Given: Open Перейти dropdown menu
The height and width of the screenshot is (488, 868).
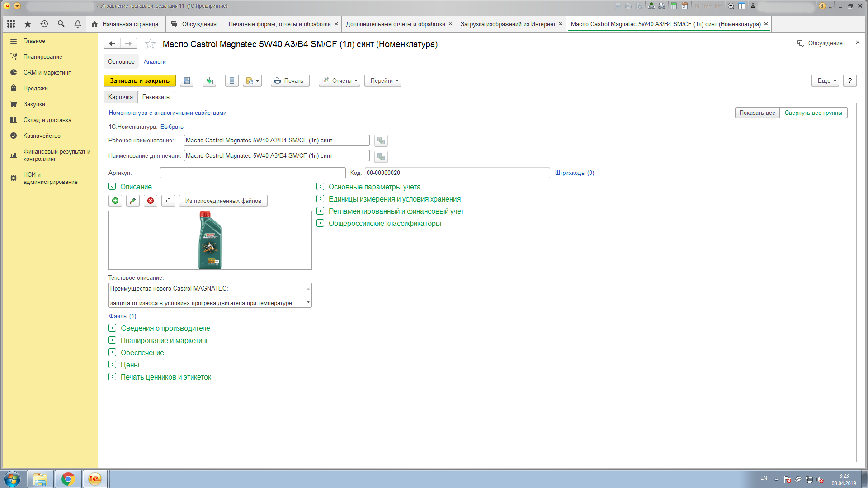Looking at the screenshot, I should point(383,80).
